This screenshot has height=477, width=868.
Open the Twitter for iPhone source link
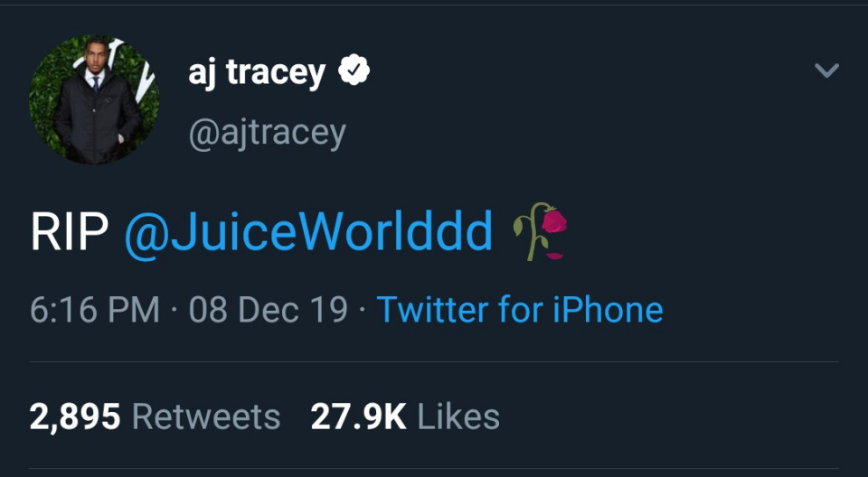pos(520,310)
